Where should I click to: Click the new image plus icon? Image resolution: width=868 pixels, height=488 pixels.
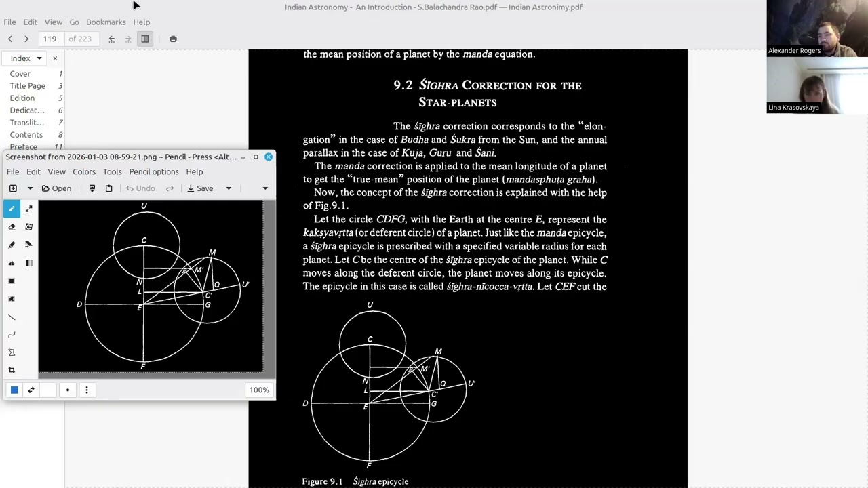(13, 188)
